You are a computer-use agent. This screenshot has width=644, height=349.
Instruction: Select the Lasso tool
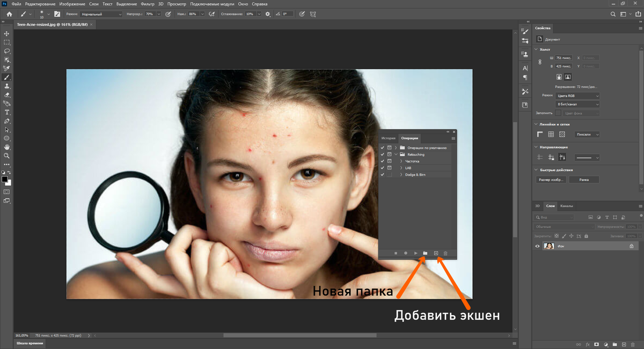tap(7, 51)
